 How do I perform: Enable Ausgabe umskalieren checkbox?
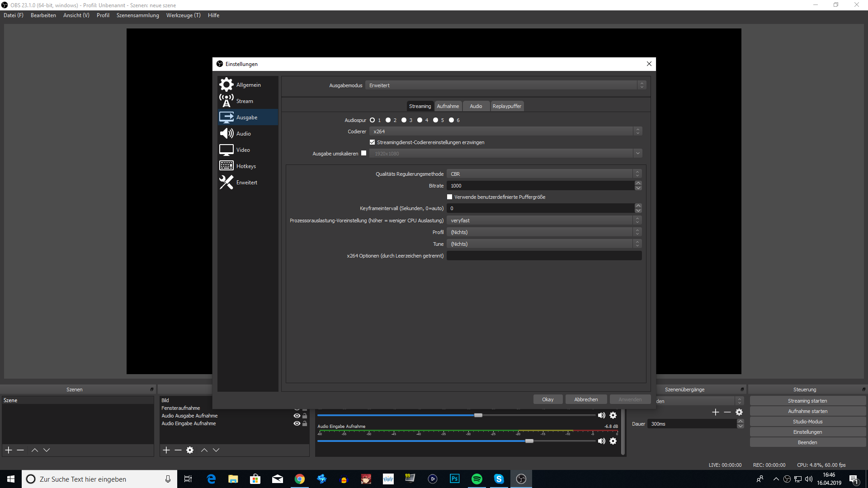363,153
